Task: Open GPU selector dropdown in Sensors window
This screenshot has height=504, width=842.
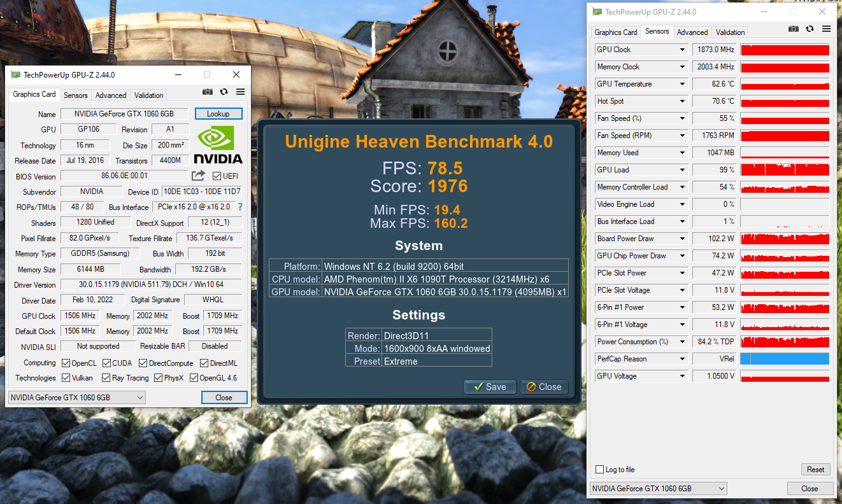Action: click(x=659, y=489)
